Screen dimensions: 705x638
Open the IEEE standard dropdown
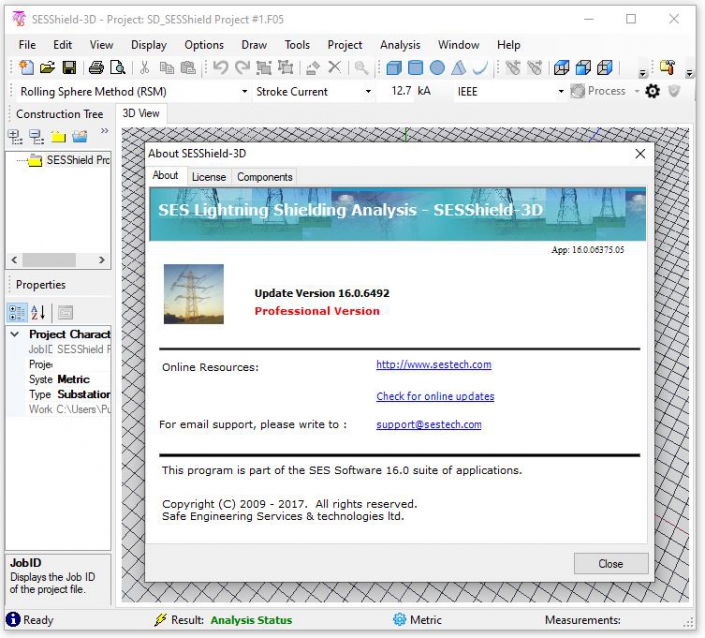(x=561, y=92)
